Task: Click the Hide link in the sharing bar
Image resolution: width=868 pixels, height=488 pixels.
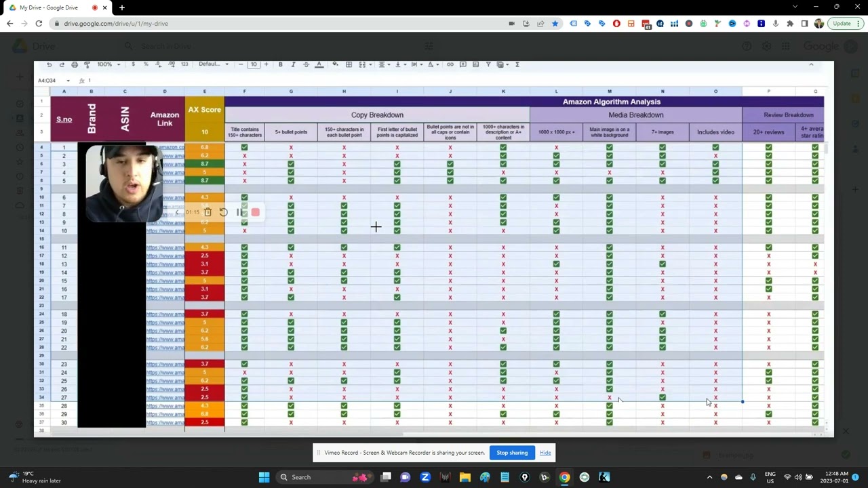Action: (x=545, y=453)
